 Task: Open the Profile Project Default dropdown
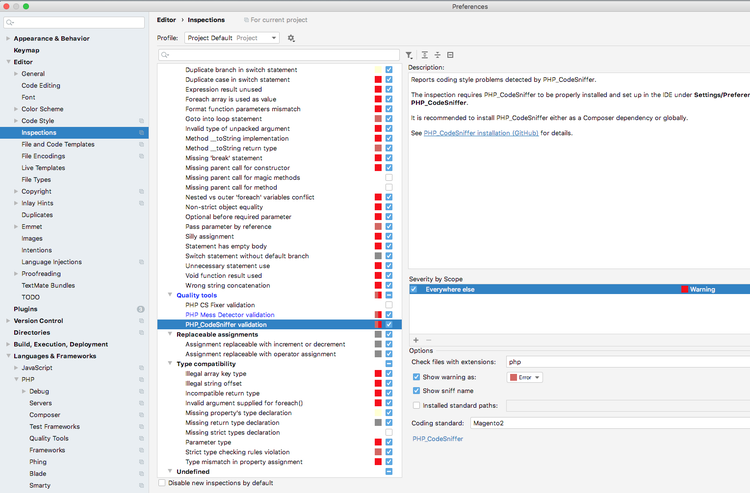[232, 38]
